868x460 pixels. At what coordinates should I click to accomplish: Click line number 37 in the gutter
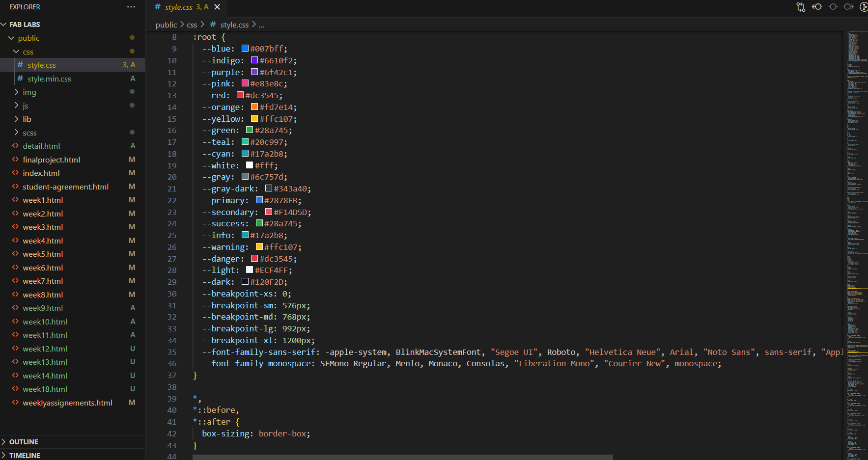(x=172, y=375)
